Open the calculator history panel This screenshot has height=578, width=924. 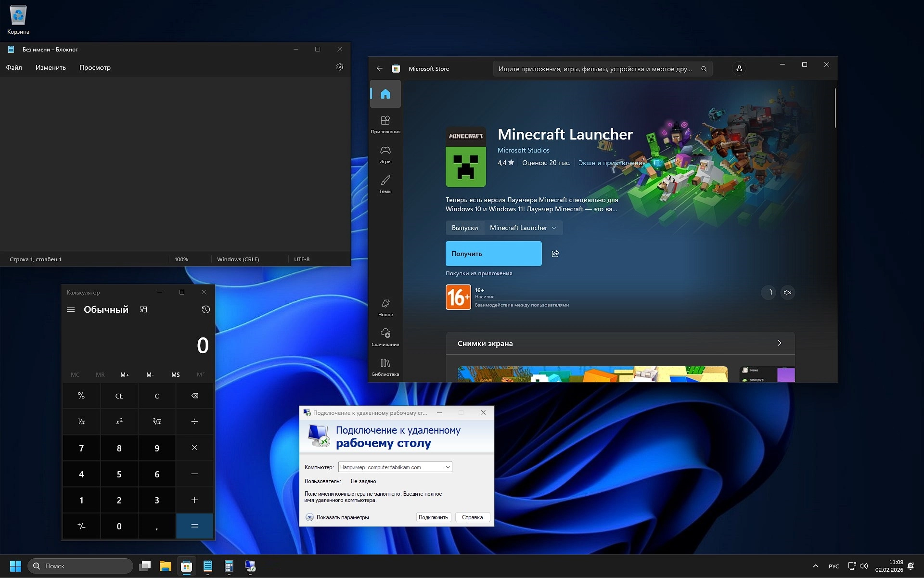205,309
